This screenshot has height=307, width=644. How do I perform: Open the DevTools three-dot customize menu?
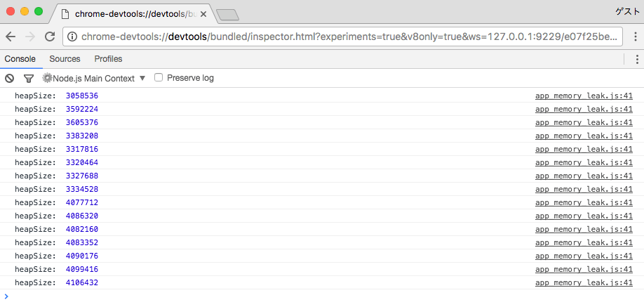pos(637,59)
